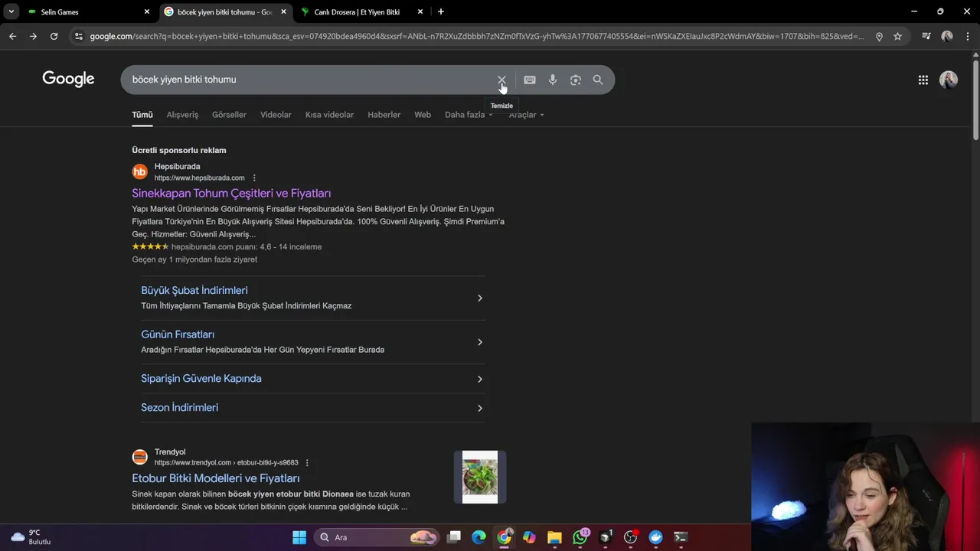The height and width of the screenshot is (551, 980).
Task: Click the Google logo
Action: coord(68,80)
